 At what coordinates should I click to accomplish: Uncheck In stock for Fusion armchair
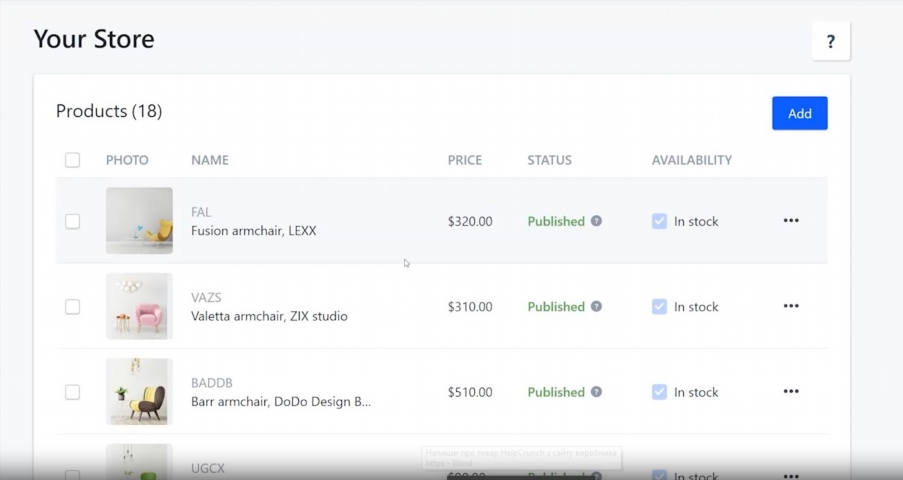click(x=659, y=221)
